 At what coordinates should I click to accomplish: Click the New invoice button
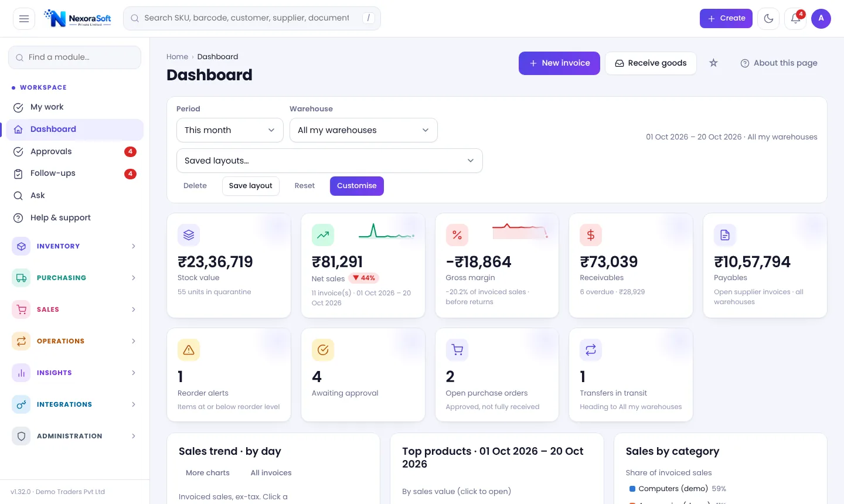point(559,63)
